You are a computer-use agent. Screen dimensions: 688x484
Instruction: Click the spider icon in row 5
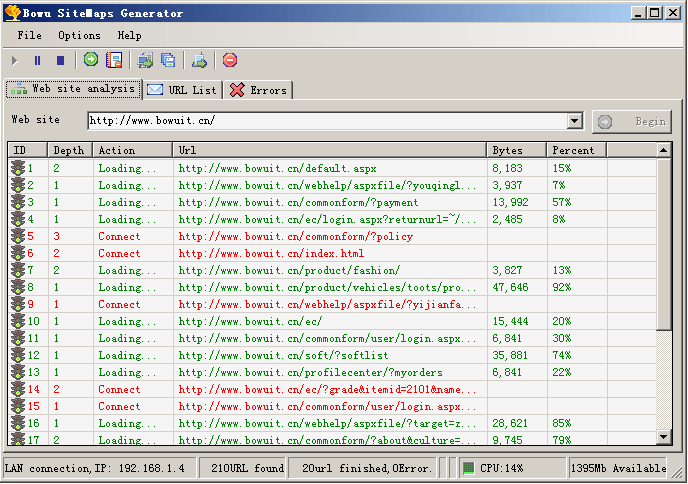click(x=18, y=236)
